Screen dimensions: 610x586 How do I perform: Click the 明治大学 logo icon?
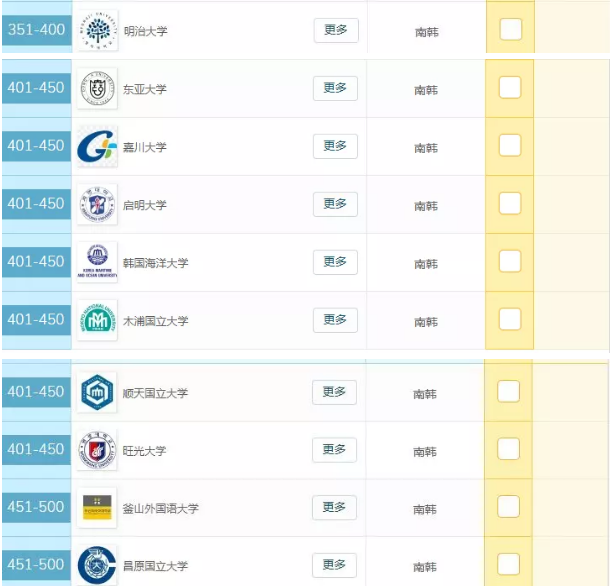97,30
